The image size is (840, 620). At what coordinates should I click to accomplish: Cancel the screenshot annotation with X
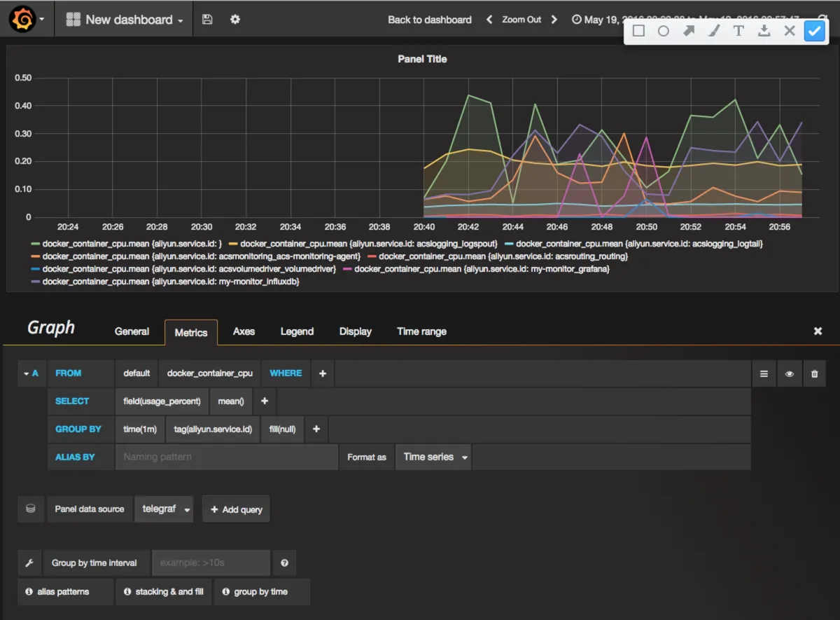tap(790, 31)
